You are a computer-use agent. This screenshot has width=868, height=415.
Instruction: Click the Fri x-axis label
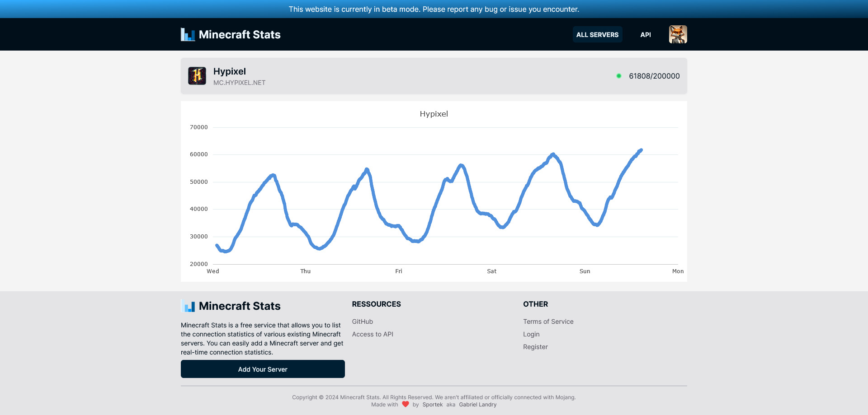pyautogui.click(x=399, y=271)
